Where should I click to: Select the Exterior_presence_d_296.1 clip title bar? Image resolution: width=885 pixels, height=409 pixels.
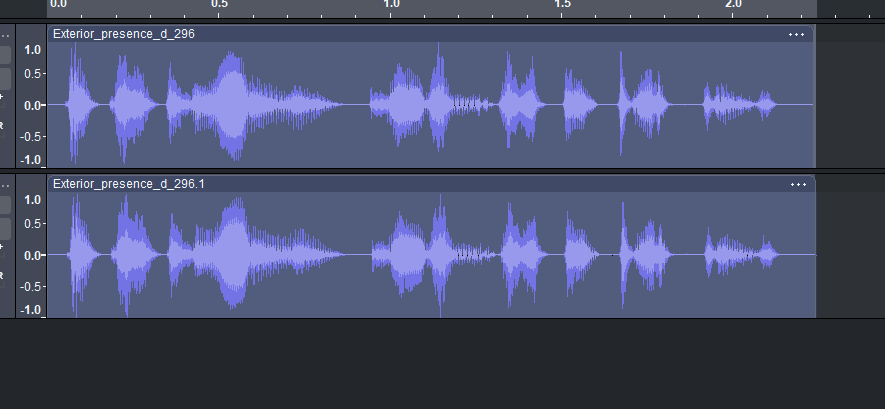432,184
